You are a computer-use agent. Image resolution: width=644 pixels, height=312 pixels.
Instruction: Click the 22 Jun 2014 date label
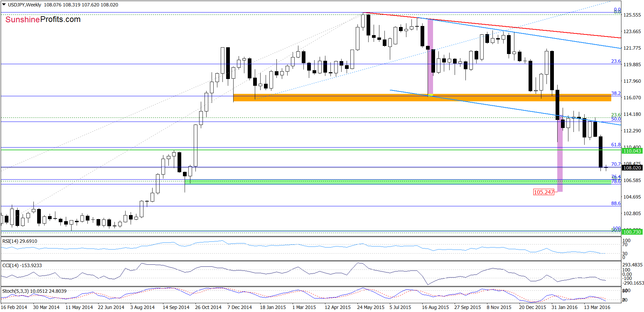click(x=111, y=307)
